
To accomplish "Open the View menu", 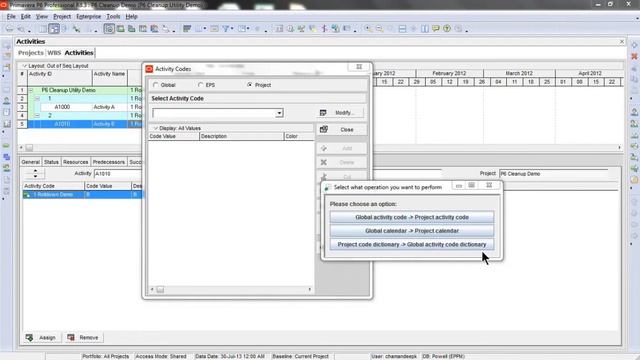I will [x=42, y=17].
